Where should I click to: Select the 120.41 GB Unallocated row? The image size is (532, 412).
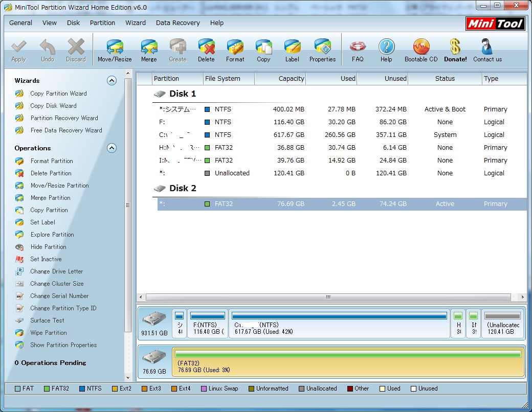pos(342,173)
